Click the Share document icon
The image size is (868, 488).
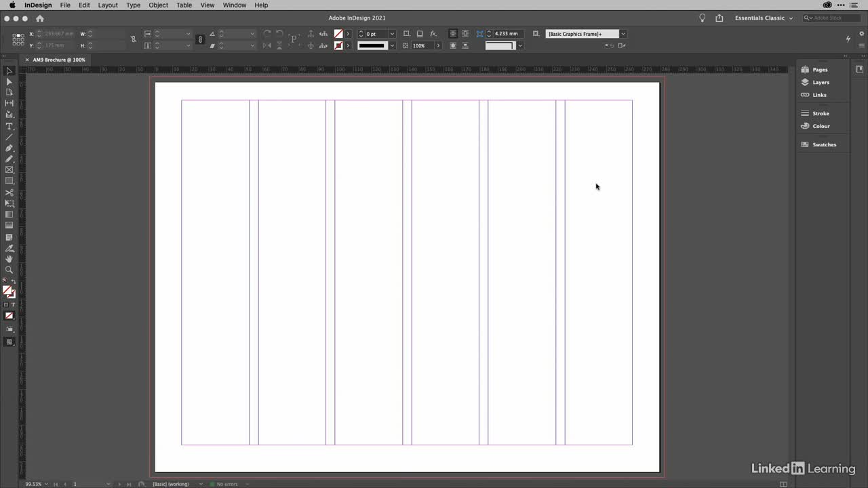pos(719,18)
